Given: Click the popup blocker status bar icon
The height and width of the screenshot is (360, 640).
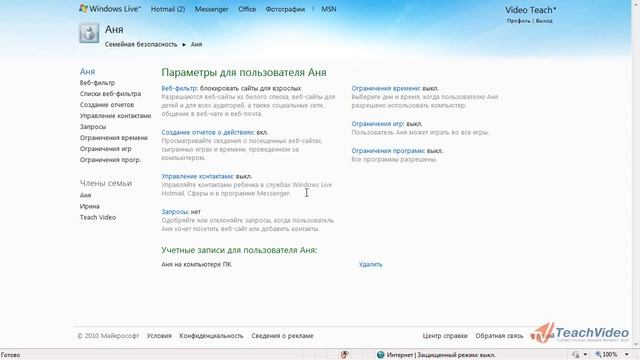Looking at the screenshot, I should 344,355.
